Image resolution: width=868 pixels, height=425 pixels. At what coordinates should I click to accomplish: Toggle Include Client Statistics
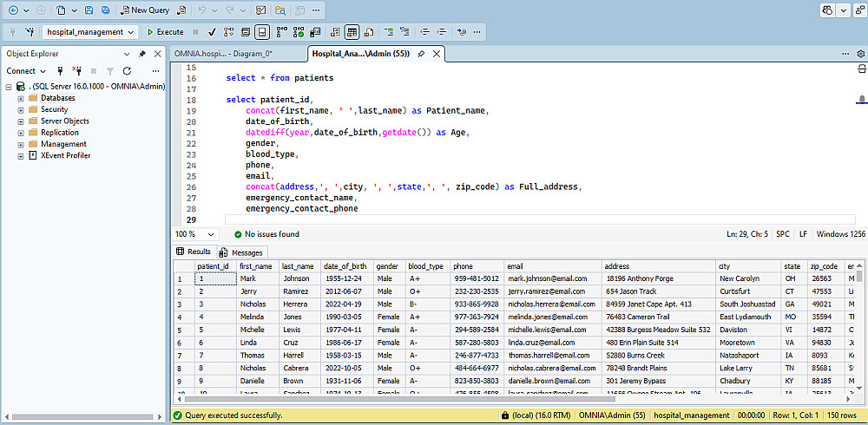tap(315, 32)
